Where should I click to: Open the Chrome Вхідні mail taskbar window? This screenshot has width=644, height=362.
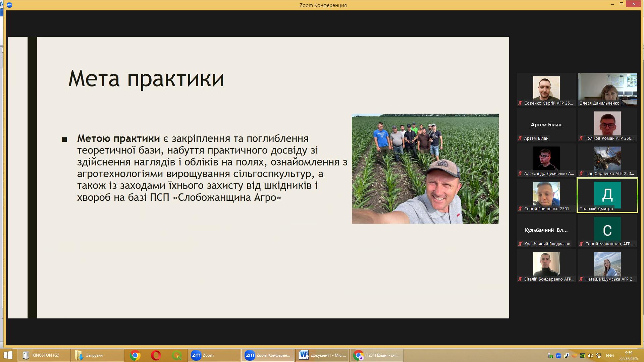coord(377,355)
